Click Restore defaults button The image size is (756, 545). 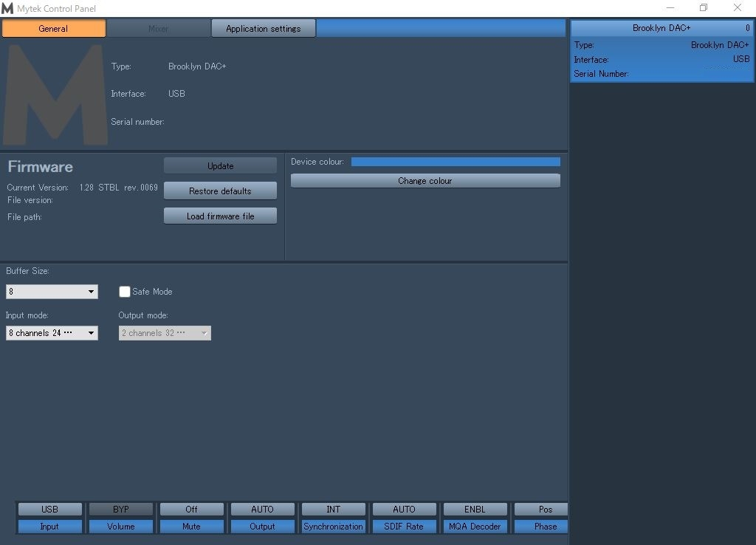tap(220, 191)
